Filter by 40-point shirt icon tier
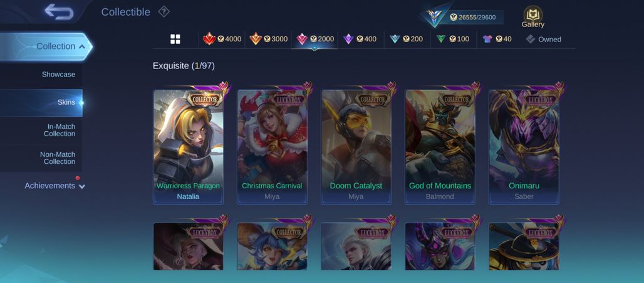The width and height of the screenshot is (644, 283). (x=497, y=39)
